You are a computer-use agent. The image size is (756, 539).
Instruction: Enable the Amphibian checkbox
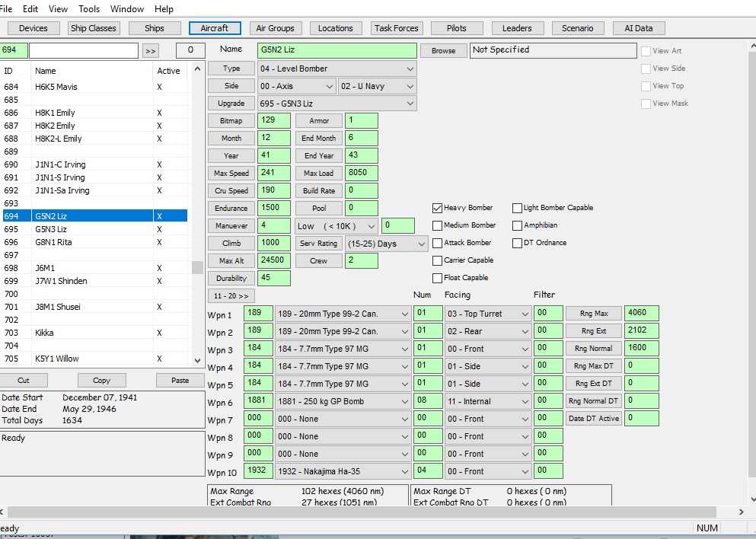518,225
